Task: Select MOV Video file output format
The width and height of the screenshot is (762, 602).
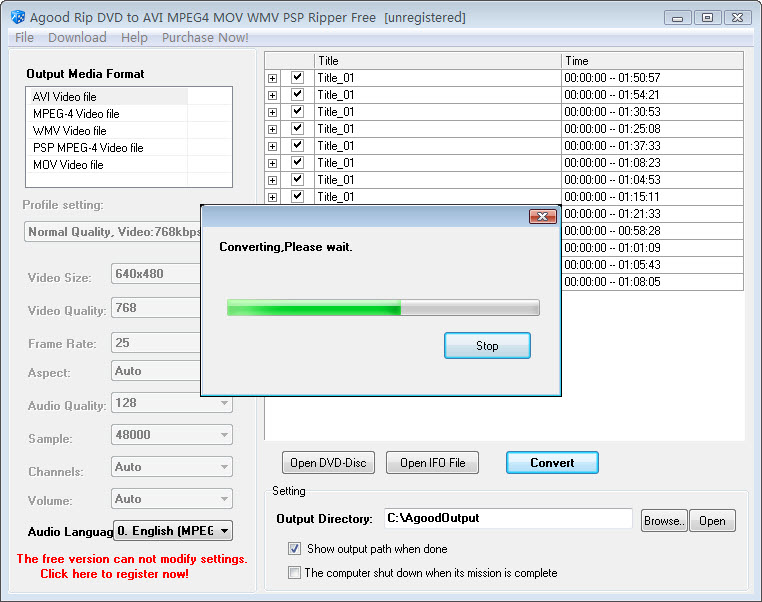Action: (109, 165)
